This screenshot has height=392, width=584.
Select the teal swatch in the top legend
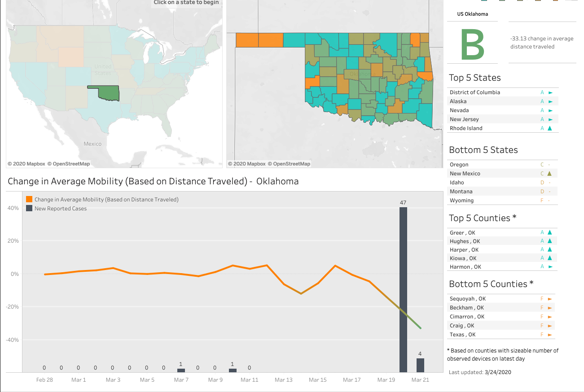pyautogui.click(x=484, y=1)
